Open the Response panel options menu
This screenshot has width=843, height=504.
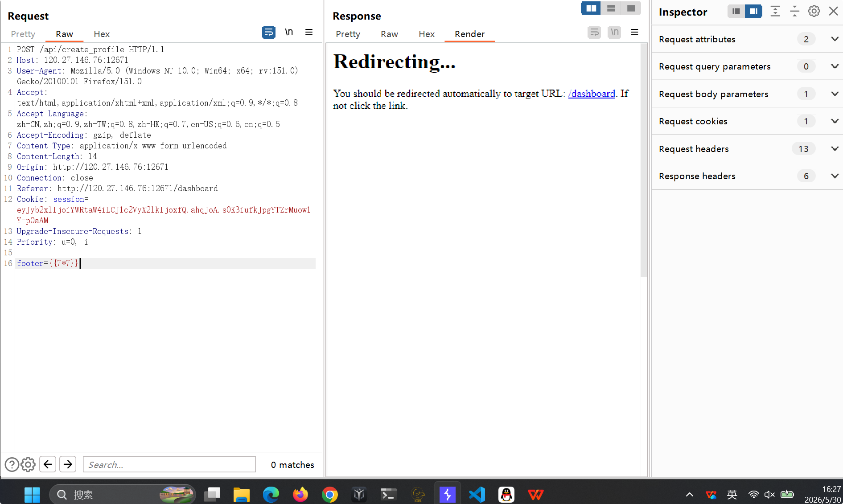tap(635, 32)
